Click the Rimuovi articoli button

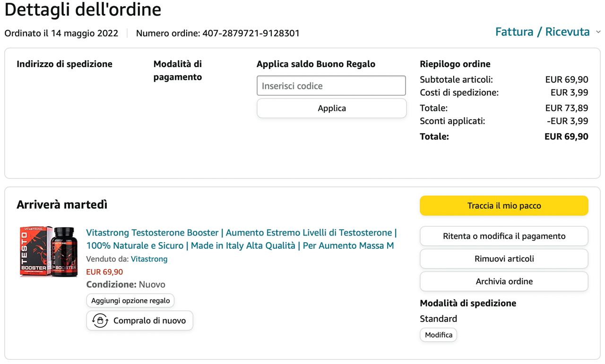coord(504,259)
